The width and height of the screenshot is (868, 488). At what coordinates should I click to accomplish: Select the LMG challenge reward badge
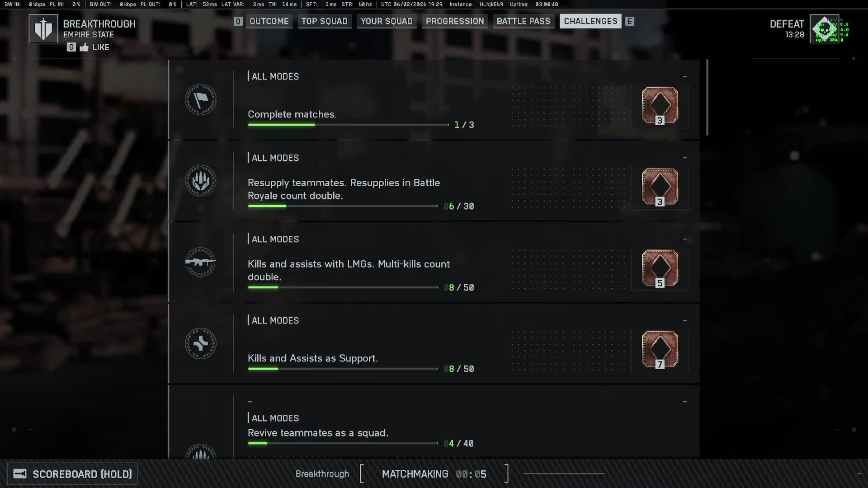(660, 268)
